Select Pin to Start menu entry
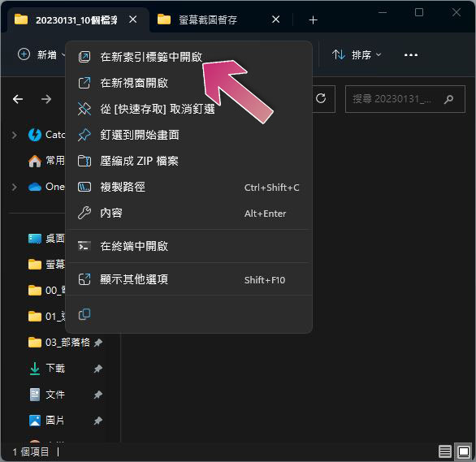Screen dimensions: 476x462 click(x=188, y=135)
